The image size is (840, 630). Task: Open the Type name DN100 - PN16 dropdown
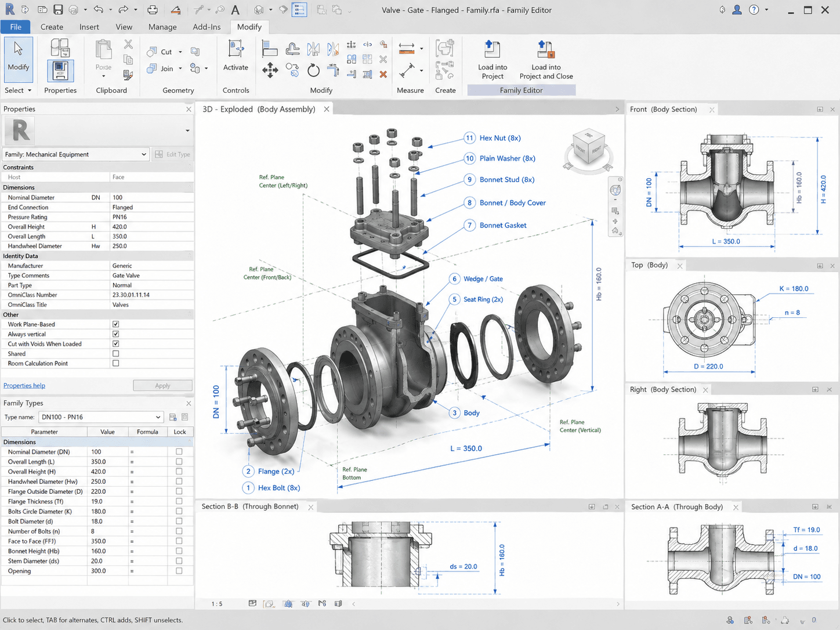tap(100, 417)
